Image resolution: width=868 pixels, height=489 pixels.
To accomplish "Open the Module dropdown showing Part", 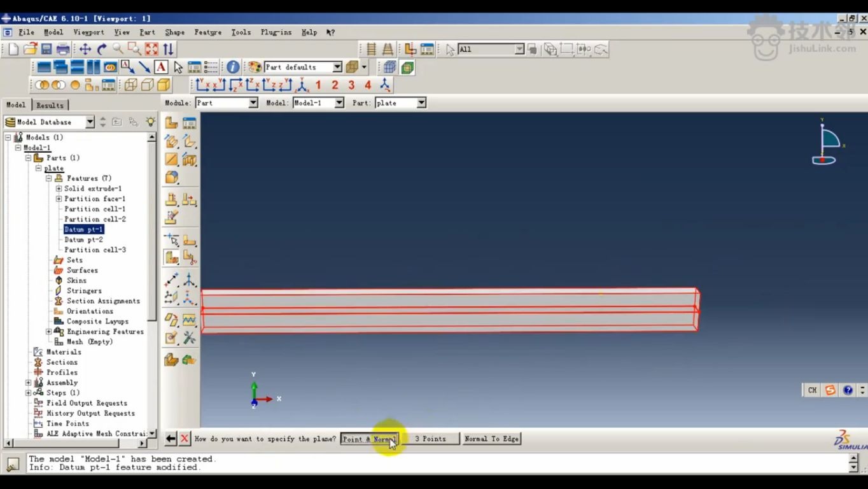I will click(252, 103).
